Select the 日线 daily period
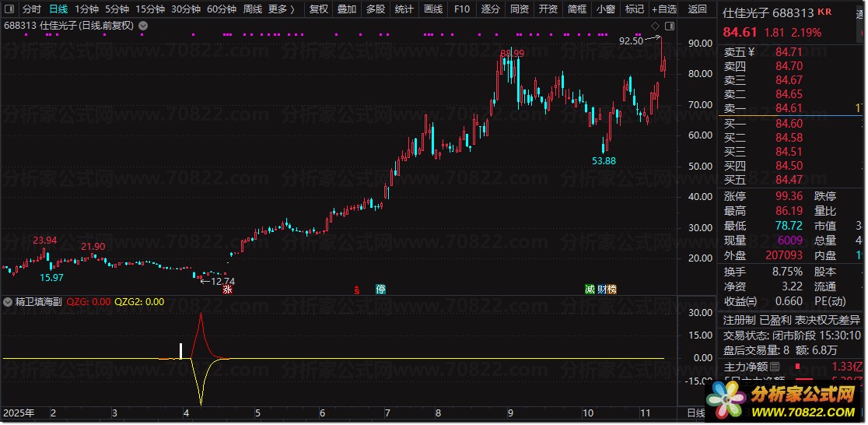This screenshot has width=868, height=425. [58, 9]
